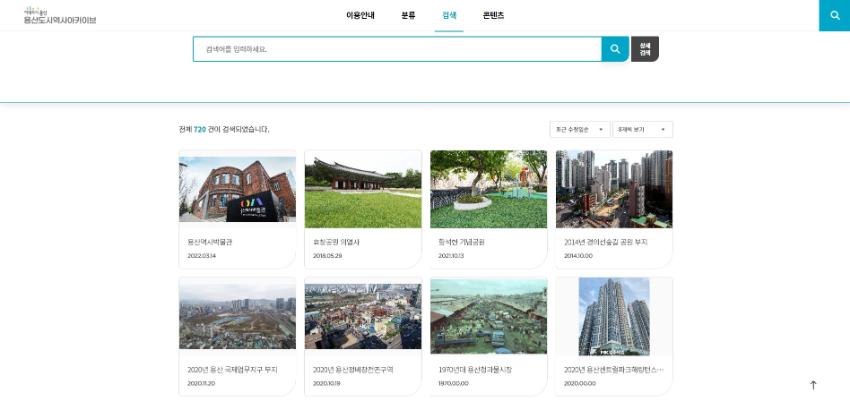Image resolution: width=850 pixels, height=410 pixels.
Task: Go to the 콘텐츠 menu
Action: pos(493,16)
